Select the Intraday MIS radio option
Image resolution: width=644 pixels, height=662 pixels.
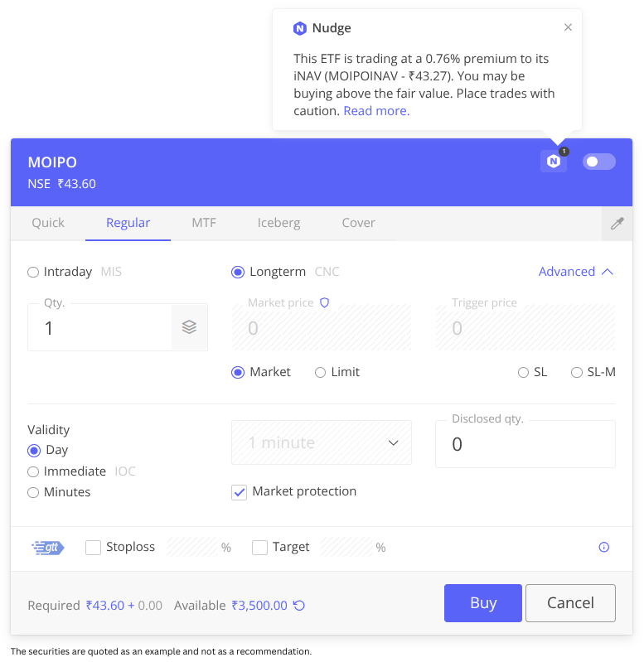[x=33, y=272]
